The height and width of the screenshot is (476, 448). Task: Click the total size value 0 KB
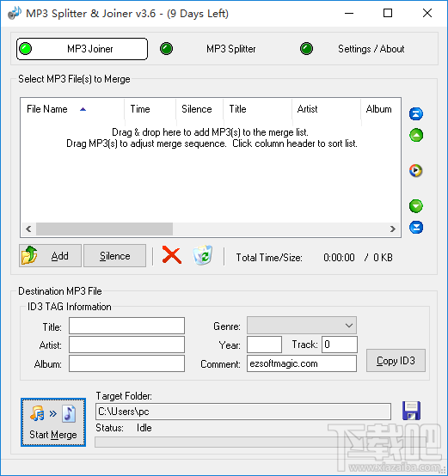(x=383, y=258)
